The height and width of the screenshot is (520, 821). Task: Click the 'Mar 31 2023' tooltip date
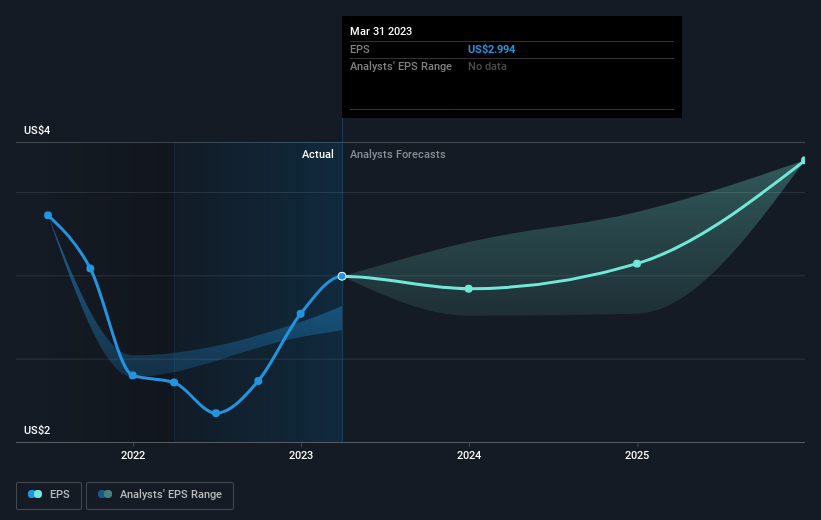(x=381, y=31)
